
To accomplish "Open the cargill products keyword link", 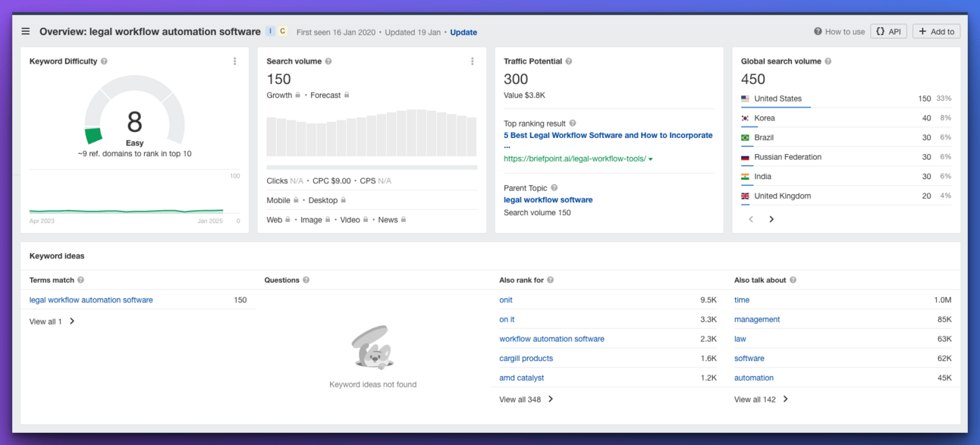I will coord(526,359).
